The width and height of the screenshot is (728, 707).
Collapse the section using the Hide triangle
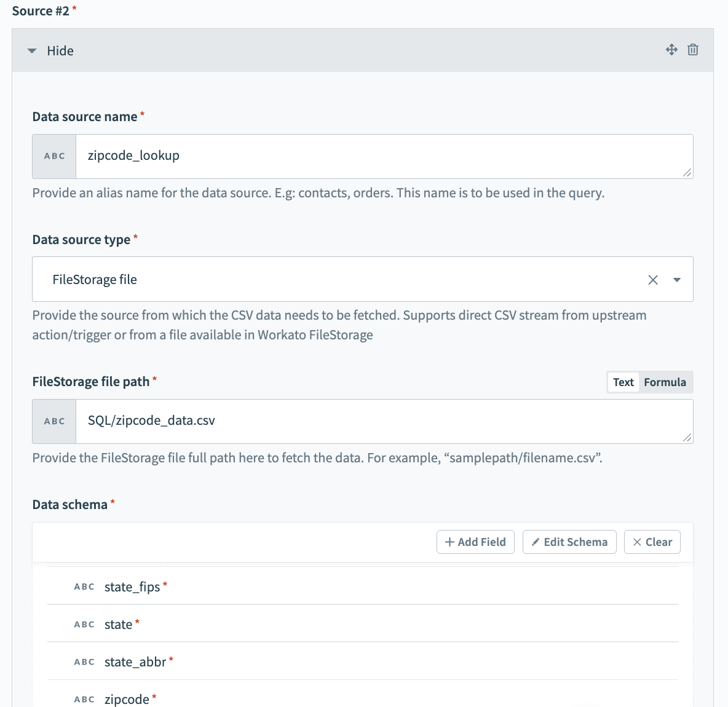[32, 51]
